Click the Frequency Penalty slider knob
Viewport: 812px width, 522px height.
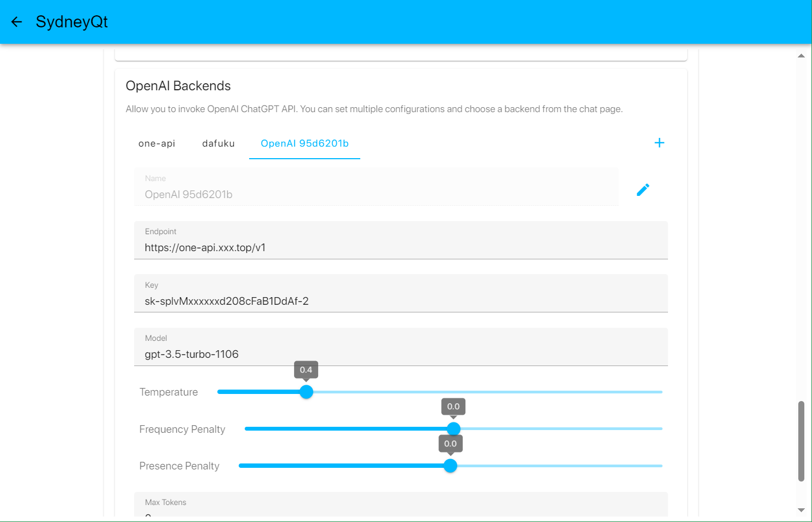[453, 429]
